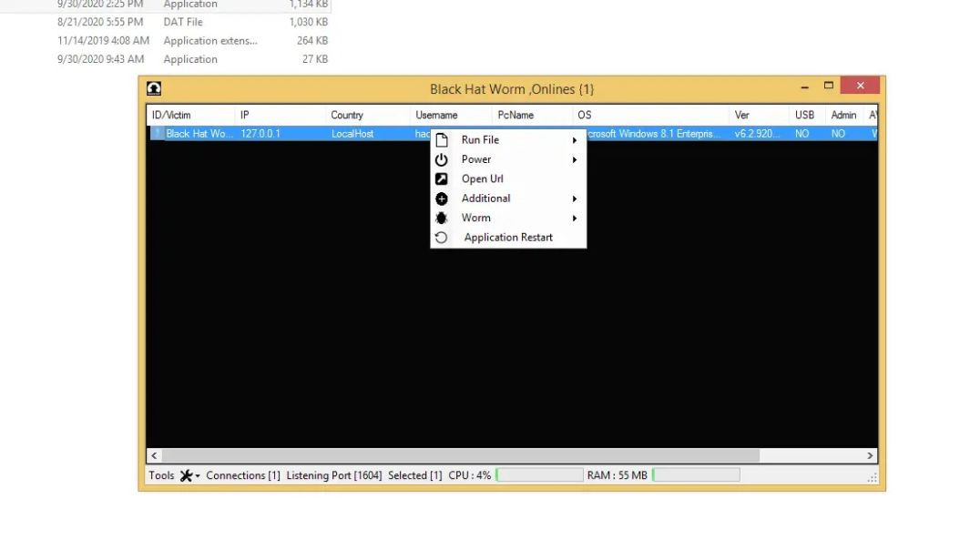Click the Power button icon
The image size is (980, 550).
point(442,159)
